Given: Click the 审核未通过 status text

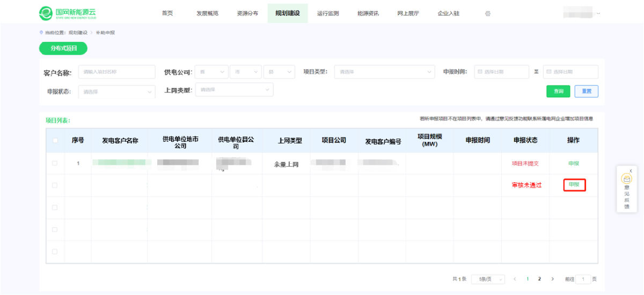Looking at the screenshot, I should coord(526,185).
